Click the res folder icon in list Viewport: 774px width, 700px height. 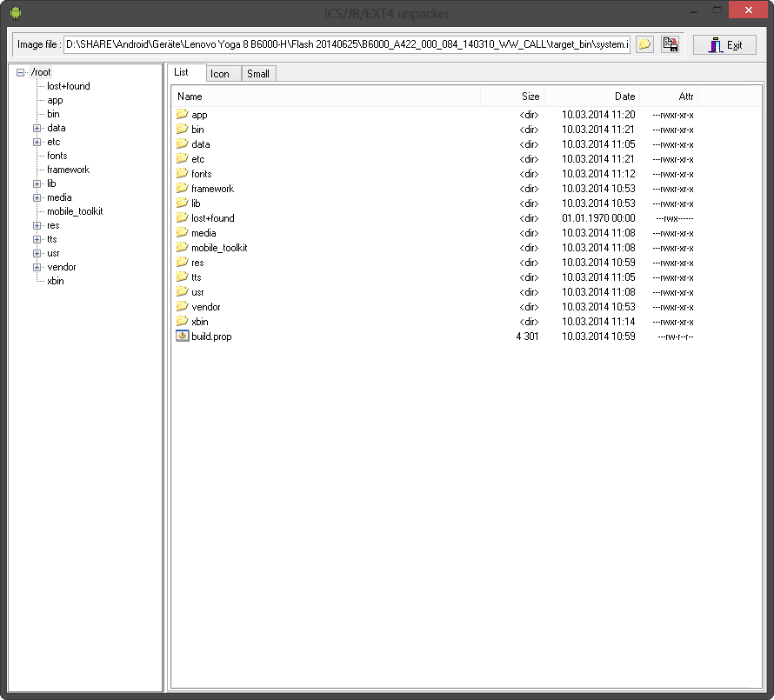[182, 262]
